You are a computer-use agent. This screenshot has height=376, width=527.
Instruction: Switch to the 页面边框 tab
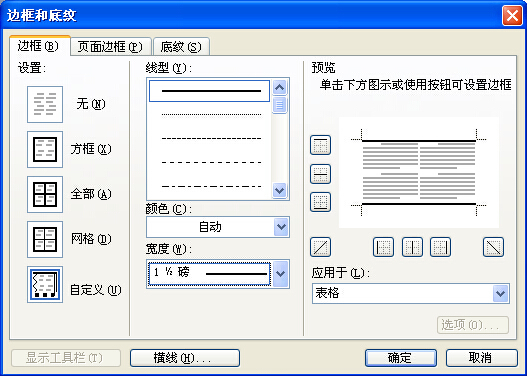(x=111, y=46)
